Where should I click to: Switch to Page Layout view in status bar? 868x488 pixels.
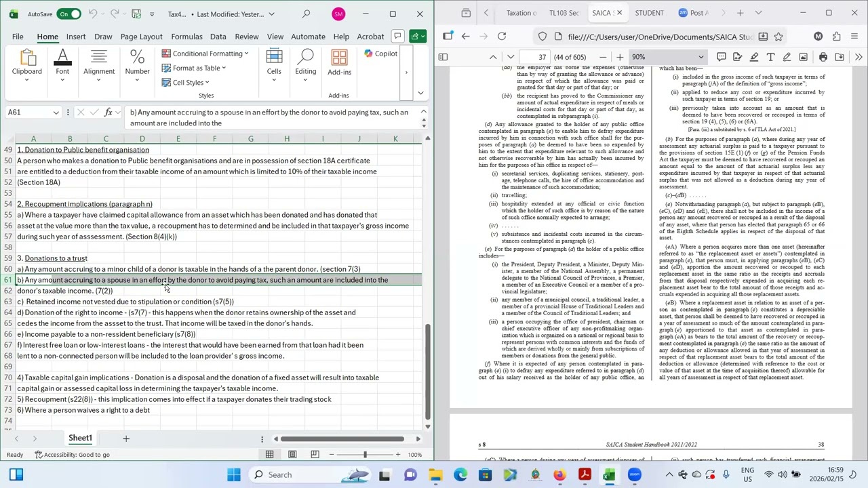pyautogui.click(x=292, y=454)
